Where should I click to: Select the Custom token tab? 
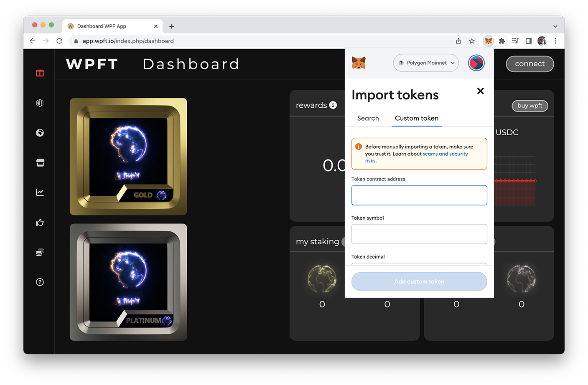click(417, 118)
